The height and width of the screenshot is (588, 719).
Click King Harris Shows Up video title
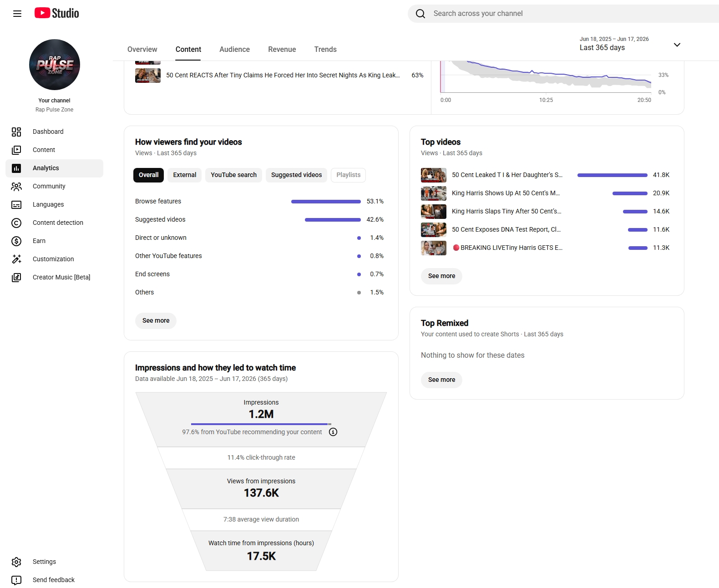506,193
